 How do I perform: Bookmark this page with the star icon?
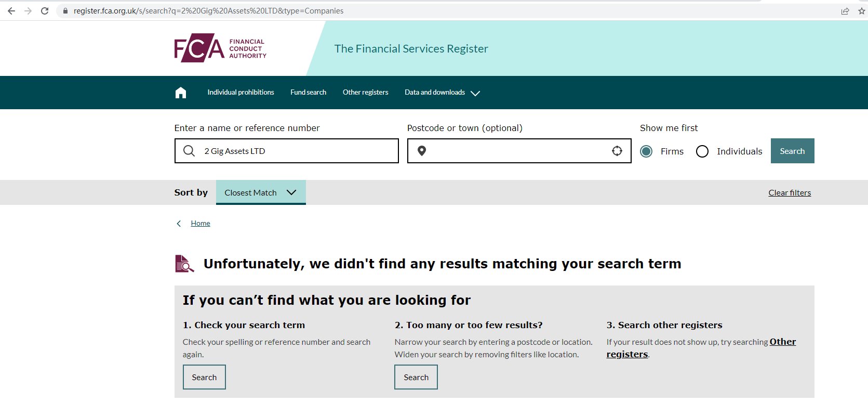point(861,11)
